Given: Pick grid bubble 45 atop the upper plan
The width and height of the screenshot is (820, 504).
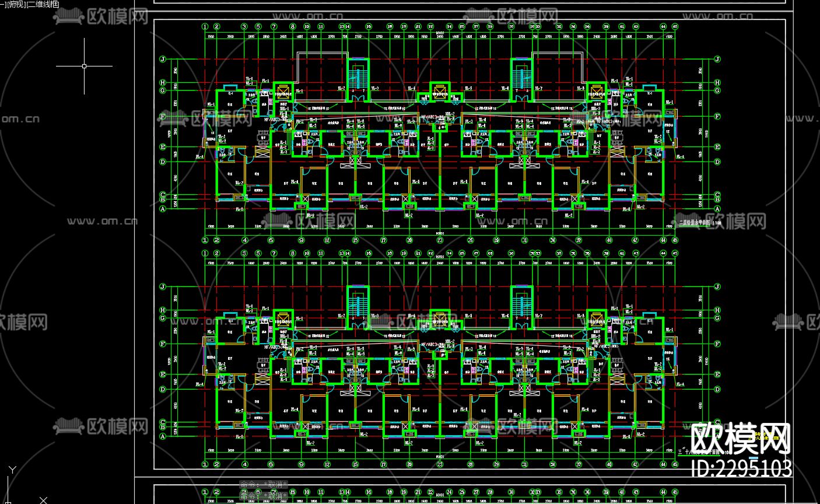Looking at the screenshot, I should click(x=675, y=26).
